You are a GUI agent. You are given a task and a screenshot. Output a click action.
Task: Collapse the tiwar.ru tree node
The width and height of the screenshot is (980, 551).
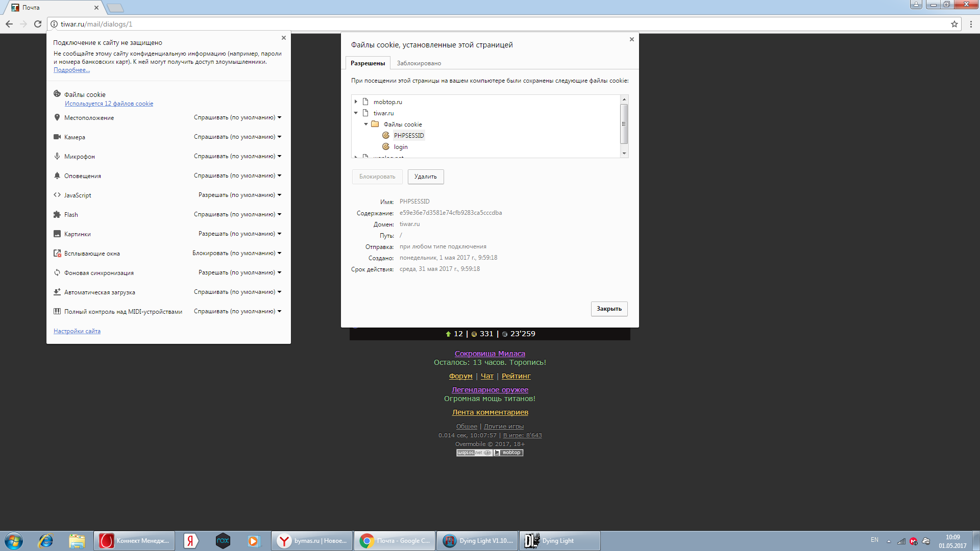click(x=356, y=113)
